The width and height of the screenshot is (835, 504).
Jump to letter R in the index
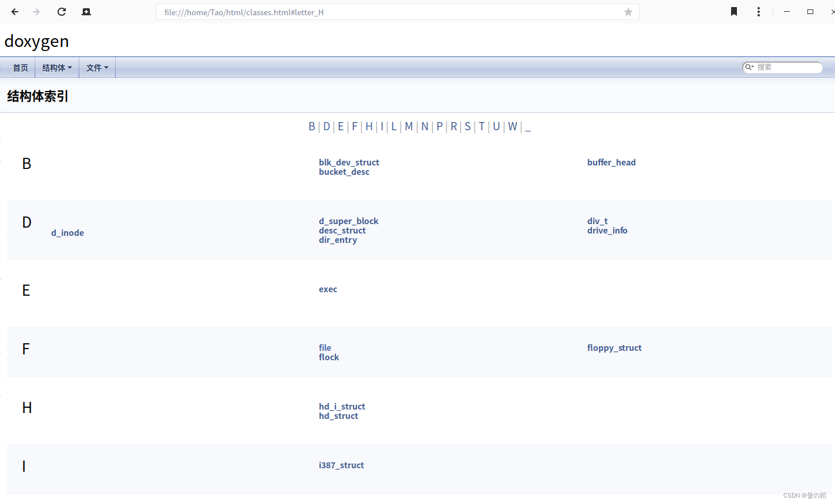point(454,127)
